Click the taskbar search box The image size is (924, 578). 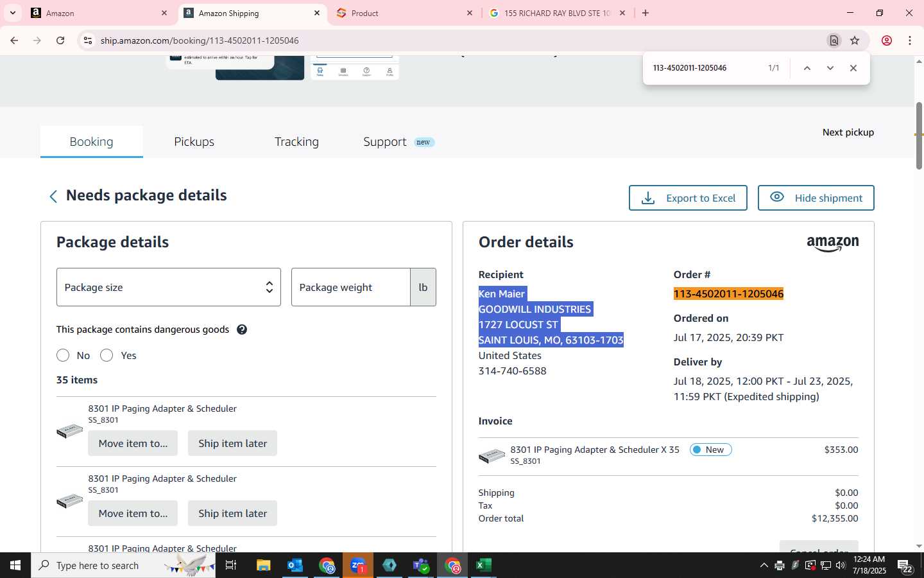coord(123,565)
